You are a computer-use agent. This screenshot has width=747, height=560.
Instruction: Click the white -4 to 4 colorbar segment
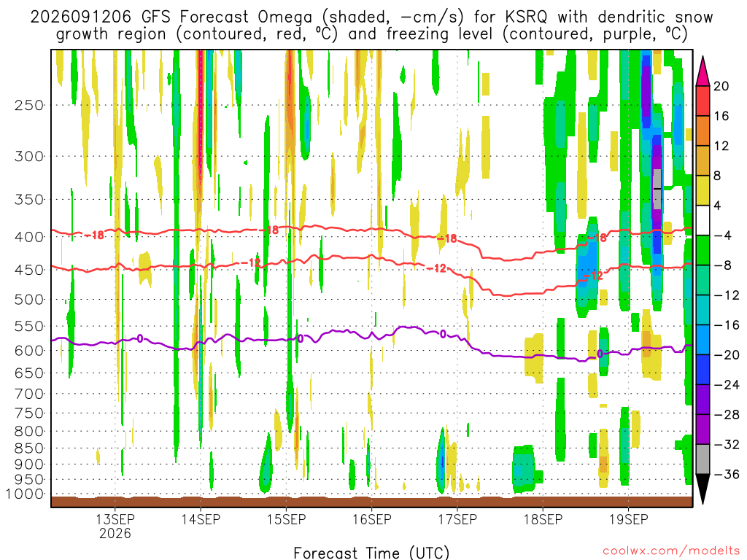click(x=703, y=220)
